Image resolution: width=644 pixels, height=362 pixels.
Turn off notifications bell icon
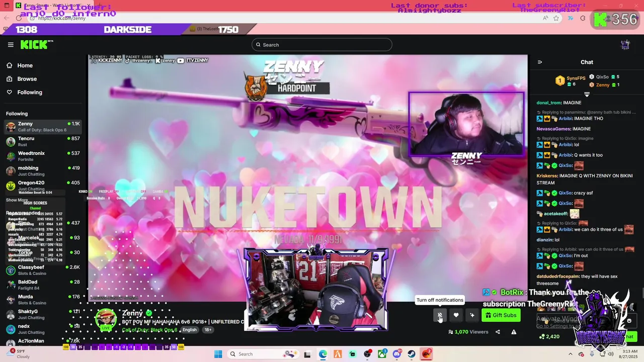click(440, 315)
